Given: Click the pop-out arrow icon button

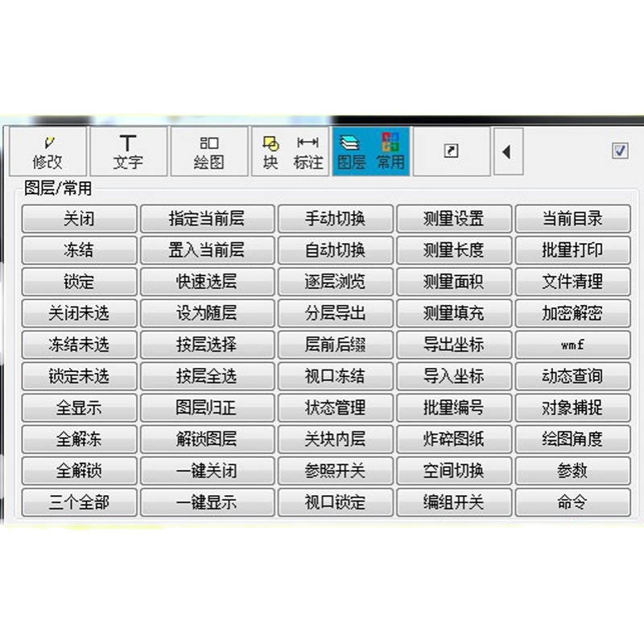Looking at the screenshot, I should (x=452, y=151).
